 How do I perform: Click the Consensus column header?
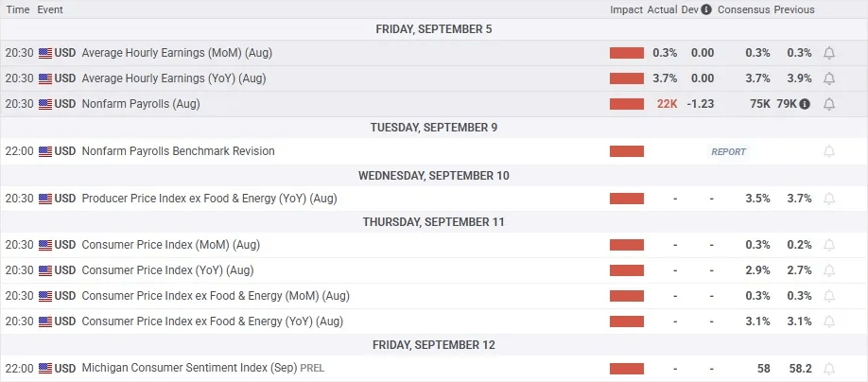[x=743, y=9]
